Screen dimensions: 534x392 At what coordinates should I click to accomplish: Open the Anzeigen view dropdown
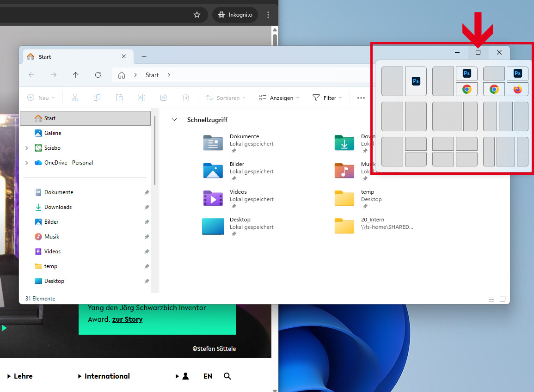pos(279,98)
